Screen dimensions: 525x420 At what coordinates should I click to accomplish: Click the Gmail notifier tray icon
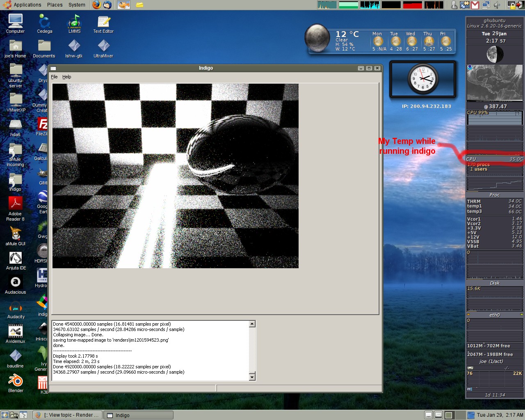(475, 5)
